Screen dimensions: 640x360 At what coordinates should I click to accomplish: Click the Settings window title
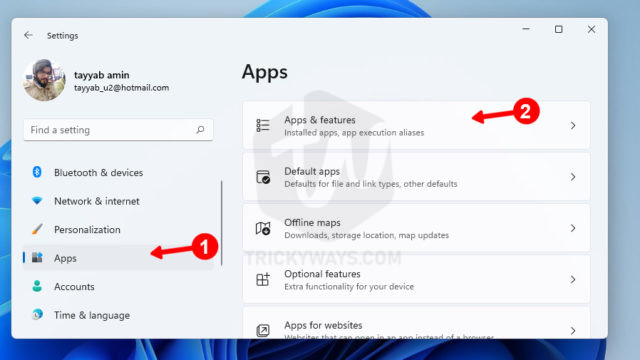click(x=62, y=36)
